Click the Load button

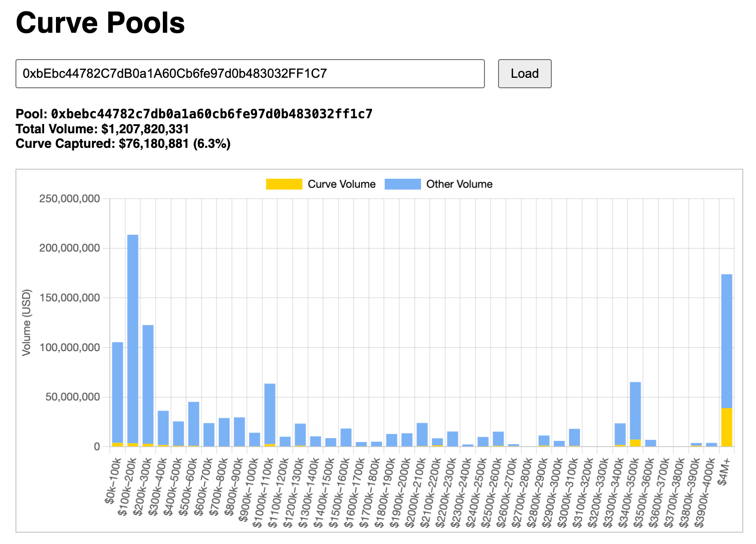click(x=524, y=74)
